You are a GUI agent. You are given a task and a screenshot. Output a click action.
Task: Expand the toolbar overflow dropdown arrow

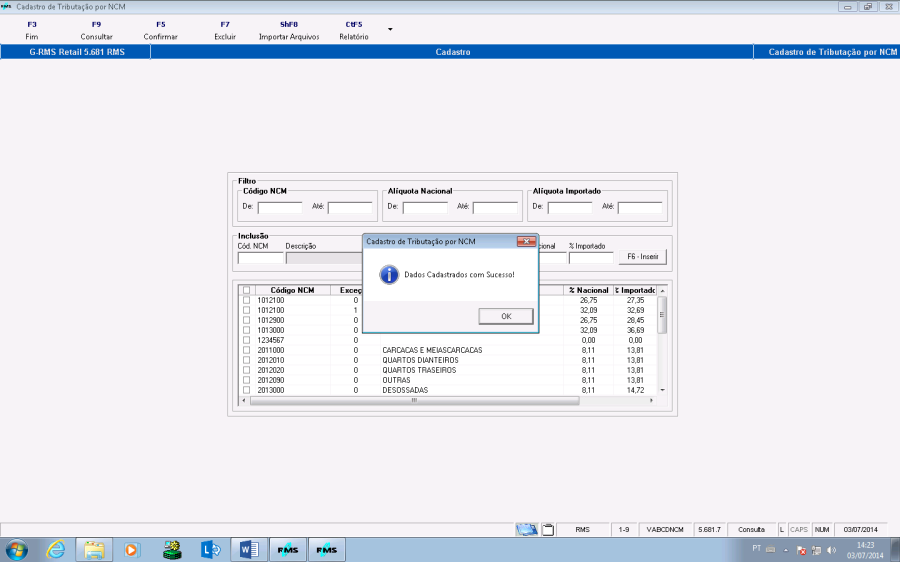point(390,29)
